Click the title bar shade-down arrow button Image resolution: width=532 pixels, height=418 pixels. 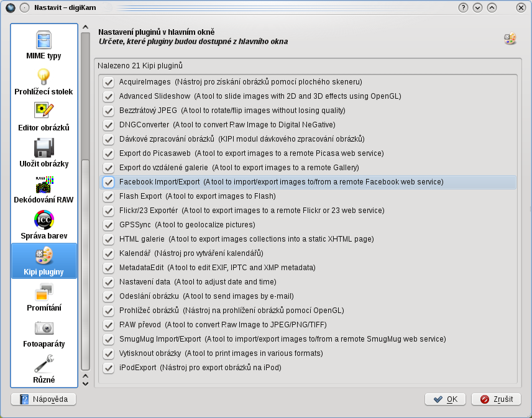click(x=477, y=7)
